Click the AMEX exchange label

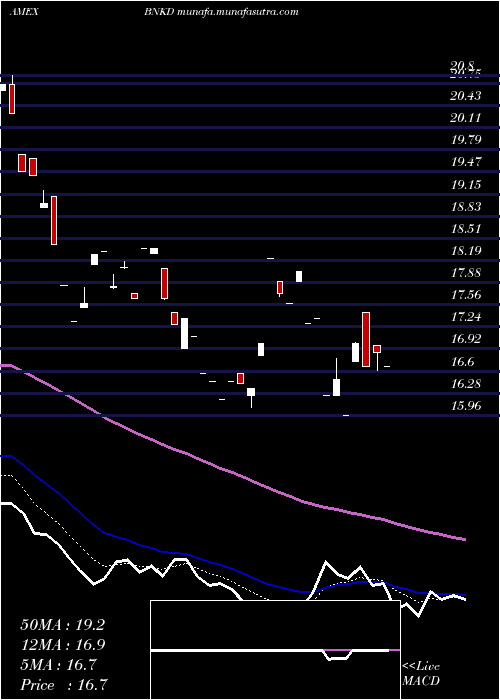pyautogui.click(x=24, y=12)
